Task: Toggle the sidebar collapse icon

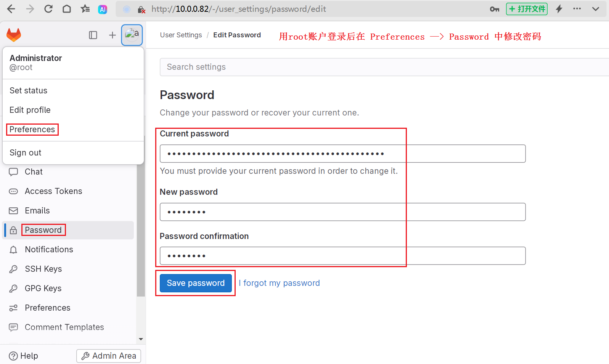Action: 93,35
